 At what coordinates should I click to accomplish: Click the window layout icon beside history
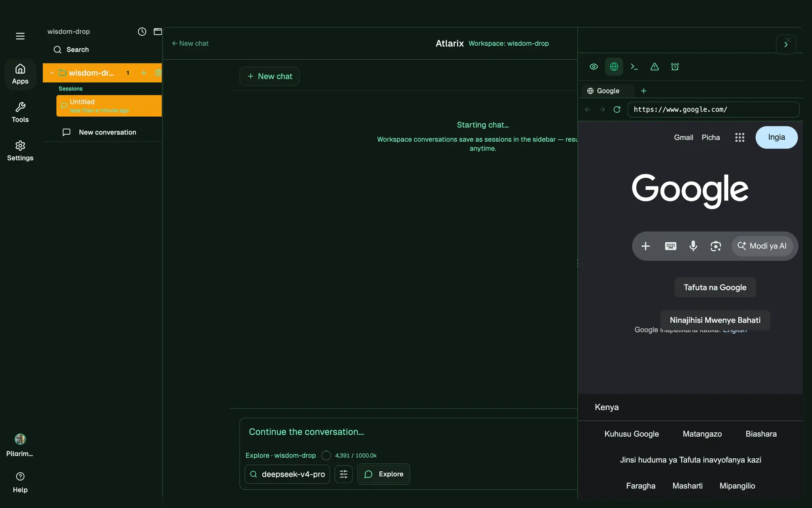(158, 32)
